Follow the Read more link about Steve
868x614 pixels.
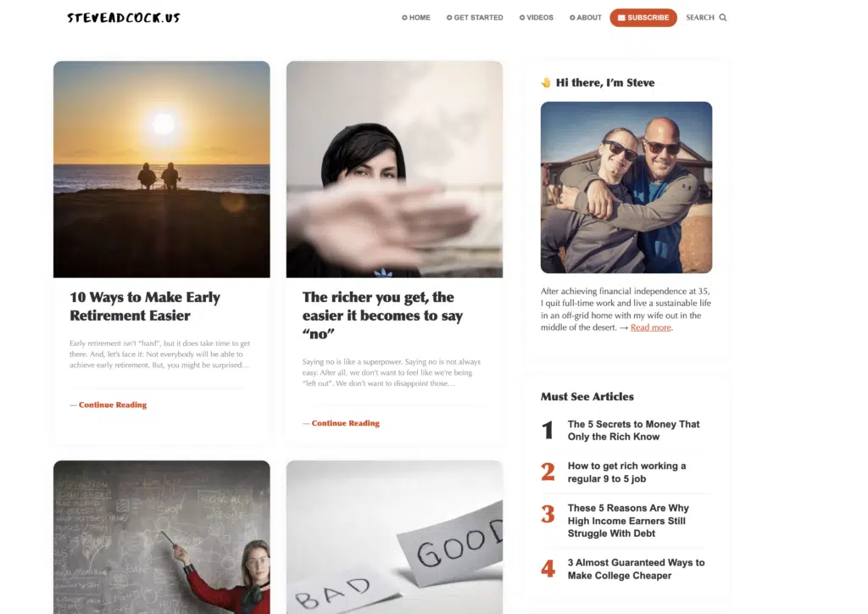coord(650,327)
